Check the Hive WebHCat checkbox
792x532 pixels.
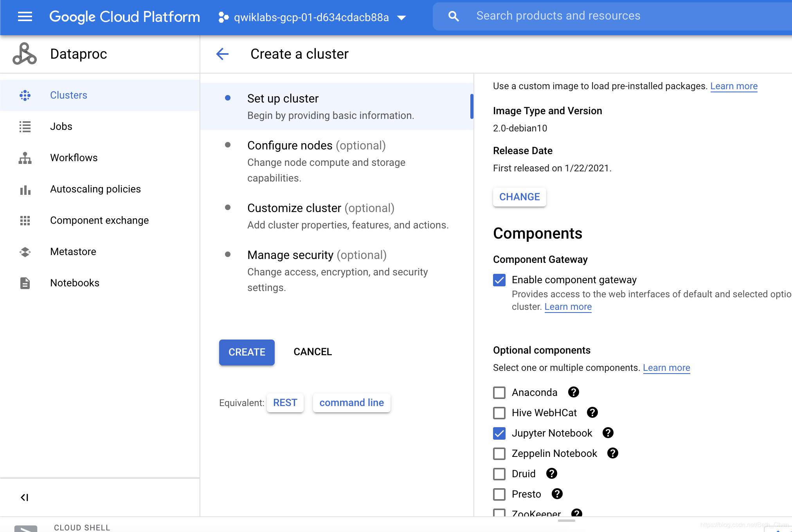pyautogui.click(x=499, y=413)
